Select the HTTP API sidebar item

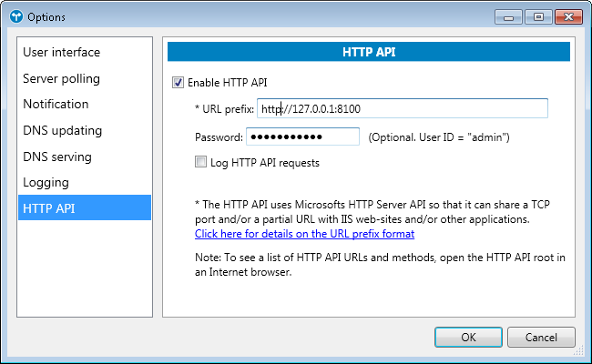[x=47, y=208]
